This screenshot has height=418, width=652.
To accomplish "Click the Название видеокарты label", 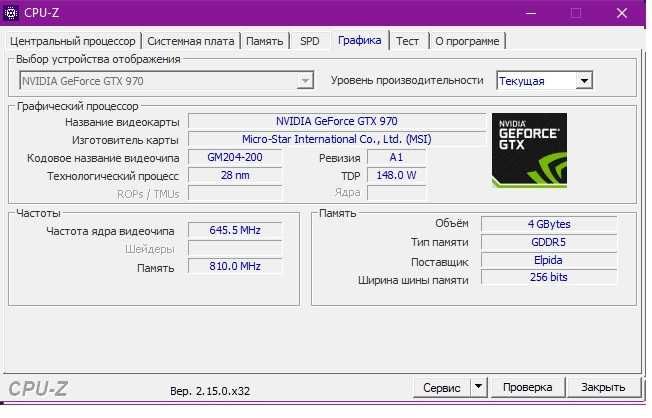I will [x=122, y=122].
